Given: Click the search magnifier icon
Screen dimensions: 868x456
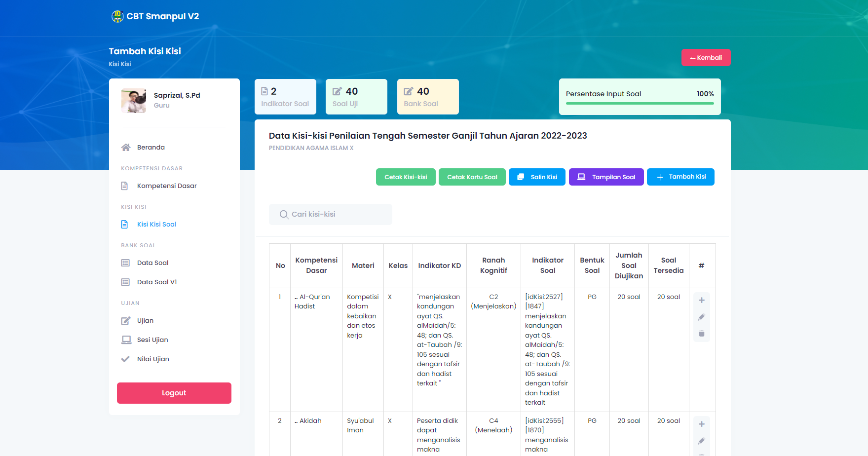Looking at the screenshot, I should tap(284, 215).
